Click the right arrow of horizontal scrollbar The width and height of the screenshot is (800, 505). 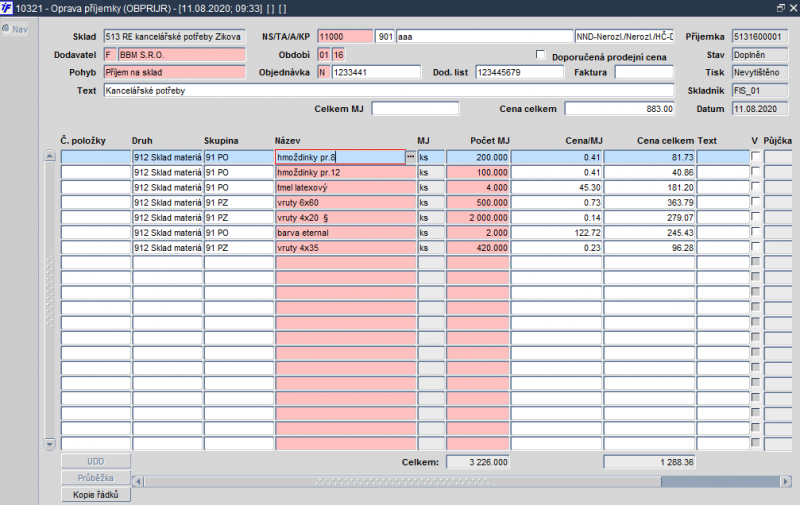(786, 481)
